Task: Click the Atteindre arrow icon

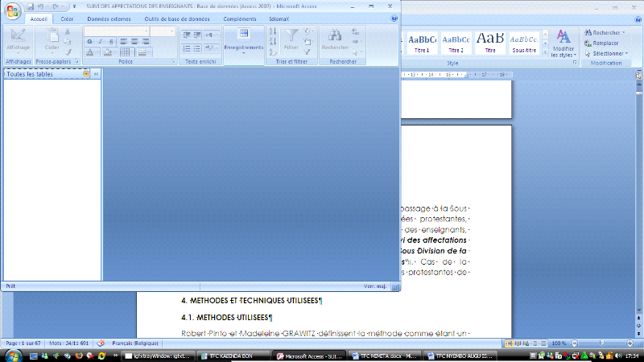Action: [x=357, y=42]
